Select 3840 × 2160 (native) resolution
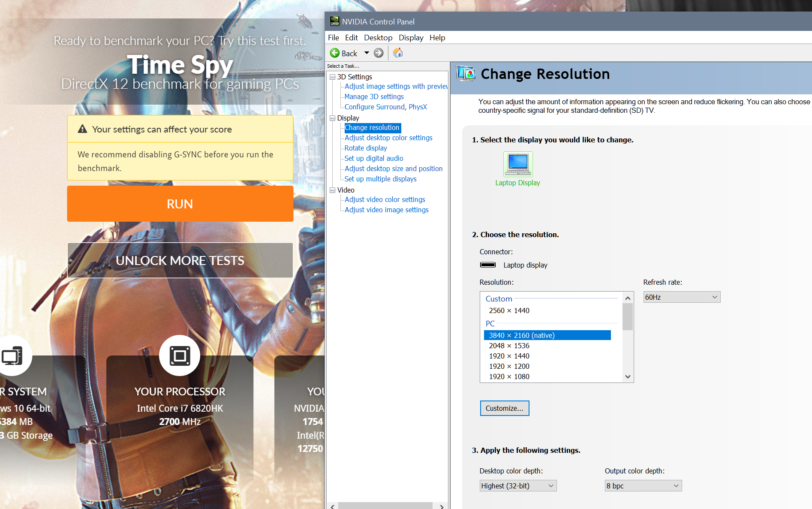 pos(547,335)
